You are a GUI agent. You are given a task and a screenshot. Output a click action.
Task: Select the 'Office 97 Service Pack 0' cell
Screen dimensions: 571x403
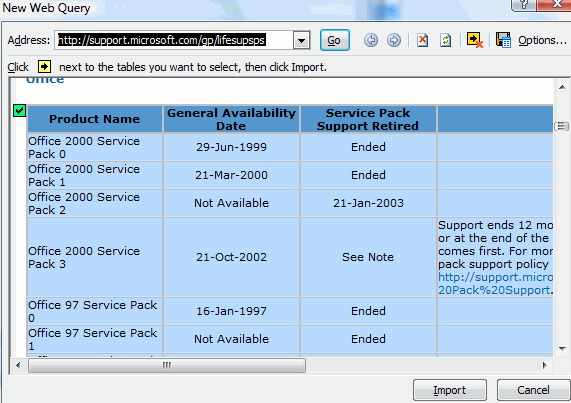pos(95,311)
